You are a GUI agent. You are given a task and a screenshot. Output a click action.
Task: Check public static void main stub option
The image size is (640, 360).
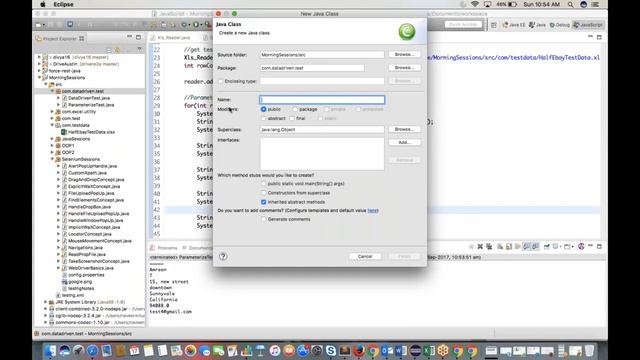click(264, 184)
